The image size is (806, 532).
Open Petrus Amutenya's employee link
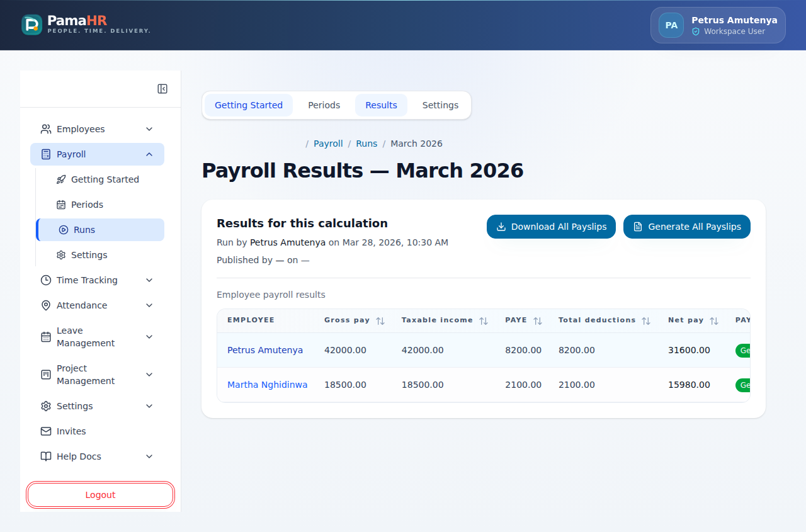(265, 350)
